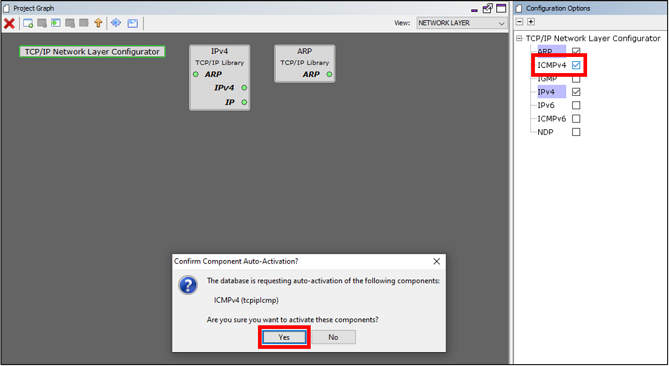Image resolution: width=669 pixels, height=366 pixels.
Task: Click the red X delete icon in toolbar
Action: point(9,23)
